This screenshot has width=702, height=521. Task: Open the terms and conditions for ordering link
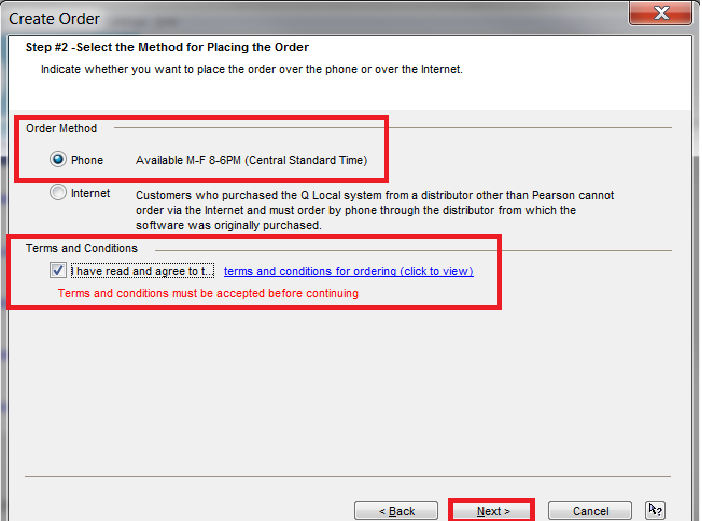pyautogui.click(x=348, y=271)
